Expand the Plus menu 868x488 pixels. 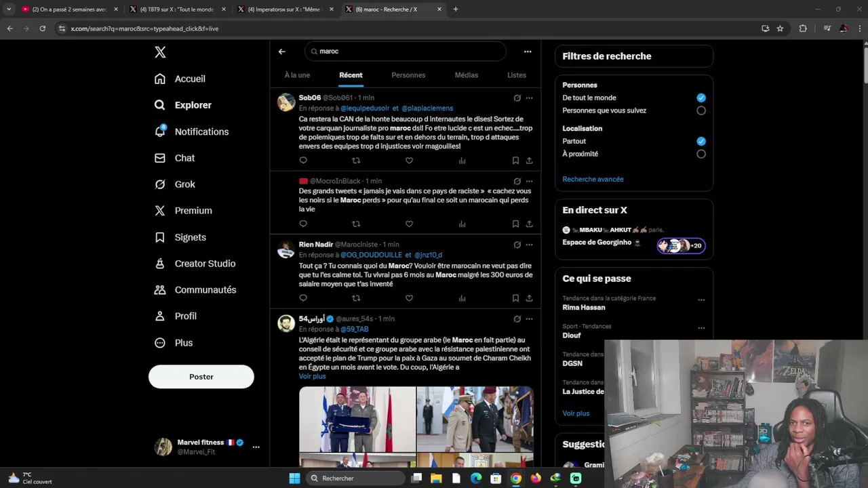click(x=173, y=343)
